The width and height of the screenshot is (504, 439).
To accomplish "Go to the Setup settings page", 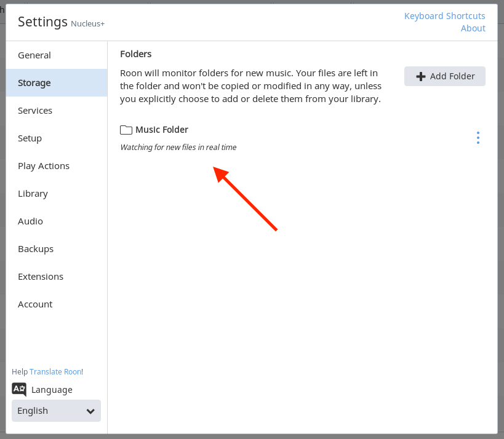I will 30,138.
